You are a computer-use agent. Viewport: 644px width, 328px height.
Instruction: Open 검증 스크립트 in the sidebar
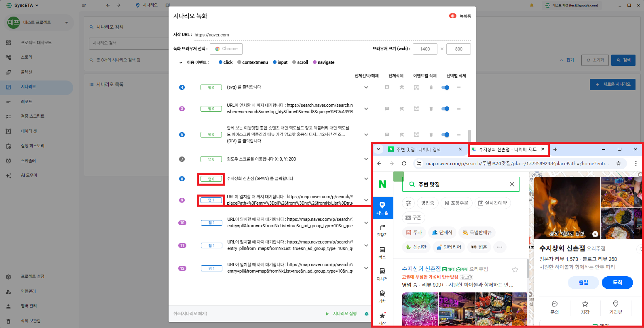pyautogui.click(x=36, y=116)
